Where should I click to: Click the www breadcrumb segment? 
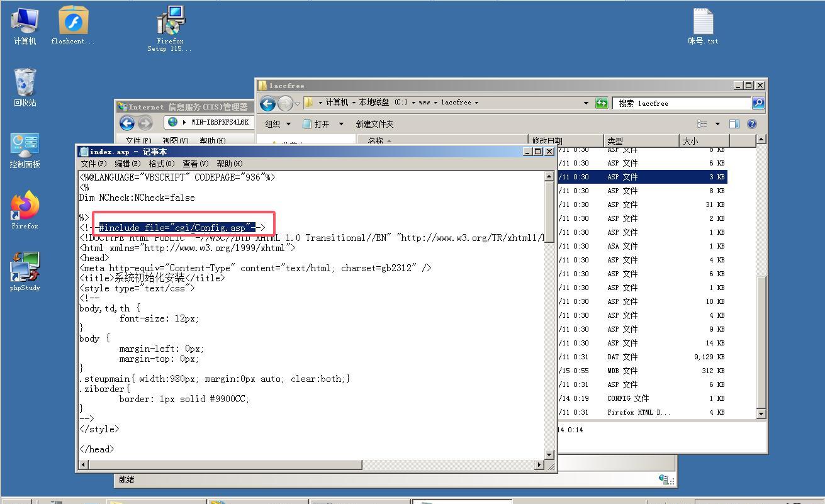click(425, 103)
